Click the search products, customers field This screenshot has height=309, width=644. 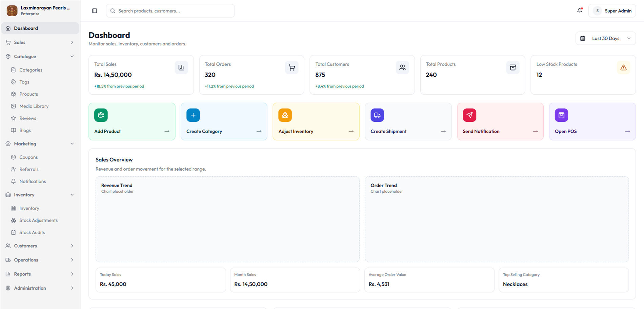pos(170,11)
